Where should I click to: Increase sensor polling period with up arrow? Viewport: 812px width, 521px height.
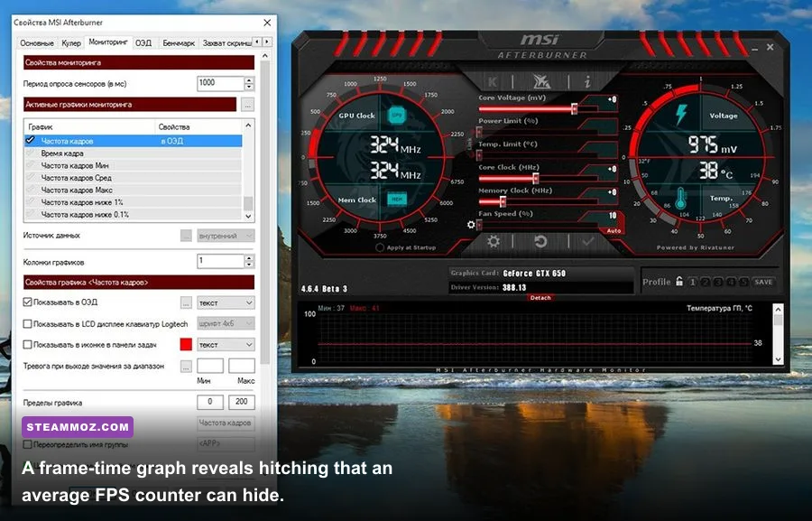click(x=250, y=80)
